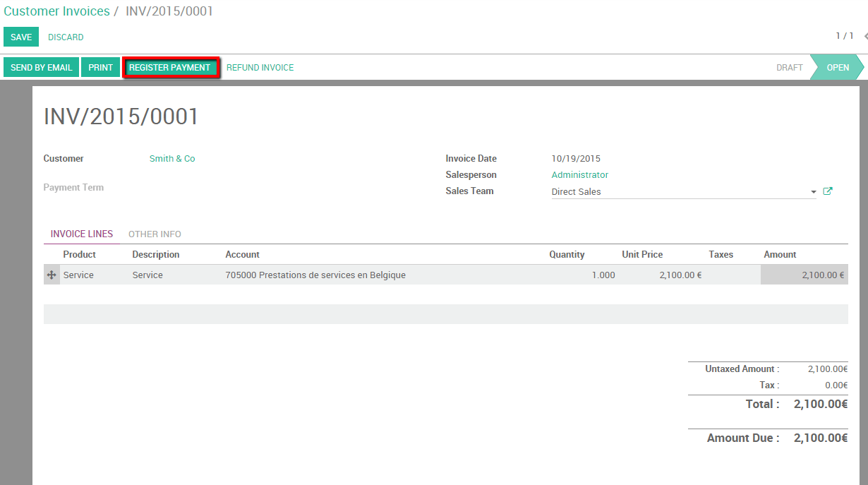
Task: Switch to the OTHER INFO tab
Action: coord(155,234)
